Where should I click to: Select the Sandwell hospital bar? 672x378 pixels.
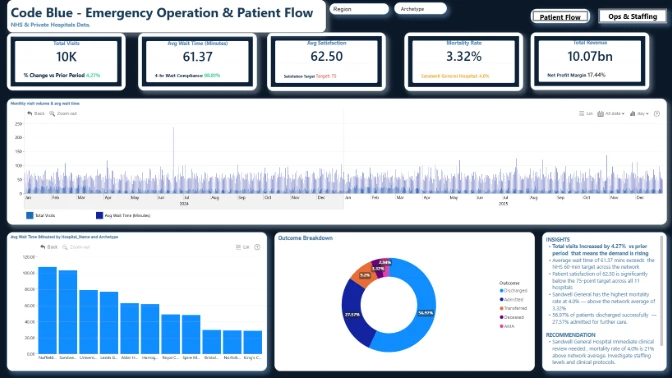68,312
